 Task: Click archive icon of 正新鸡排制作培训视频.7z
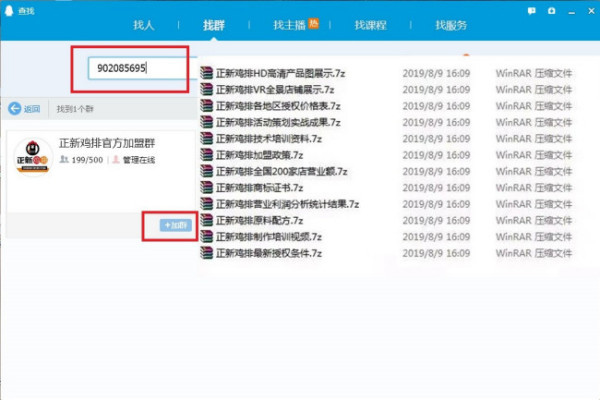(x=207, y=237)
